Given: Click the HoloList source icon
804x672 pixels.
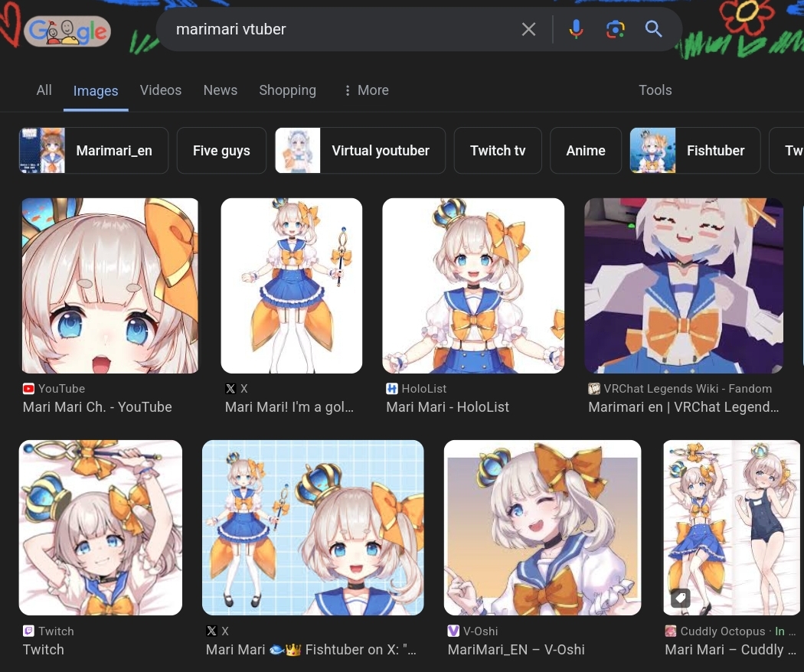Looking at the screenshot, I should (x=392, y=389).
